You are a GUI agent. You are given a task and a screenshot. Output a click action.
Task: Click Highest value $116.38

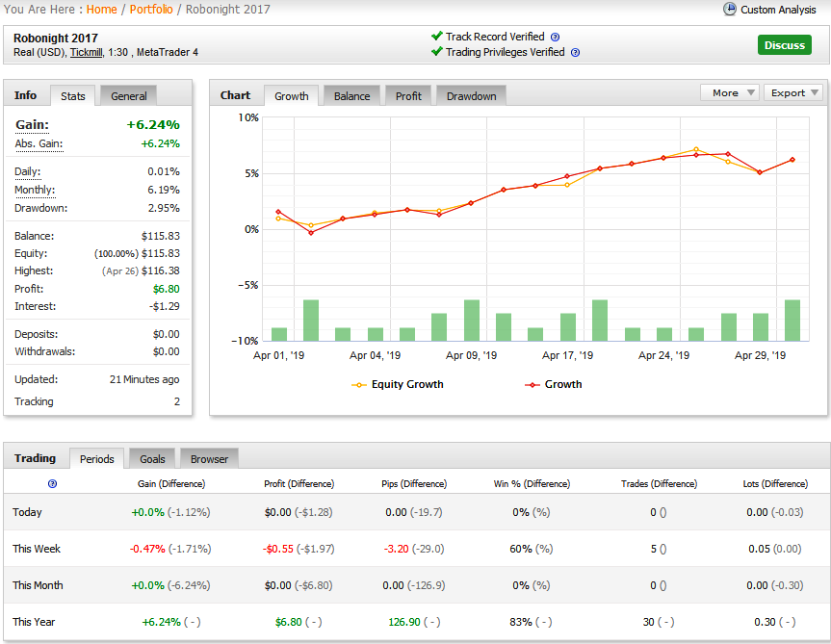161,270
